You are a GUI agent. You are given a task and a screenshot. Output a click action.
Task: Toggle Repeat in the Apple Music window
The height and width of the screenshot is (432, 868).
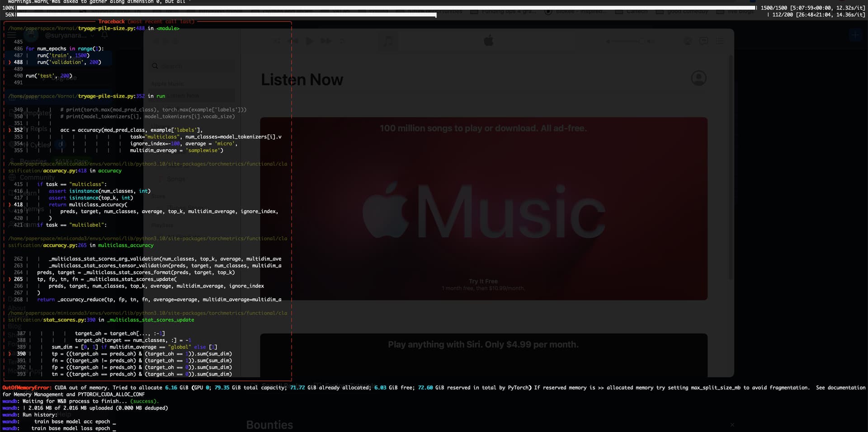pos(342,41)
